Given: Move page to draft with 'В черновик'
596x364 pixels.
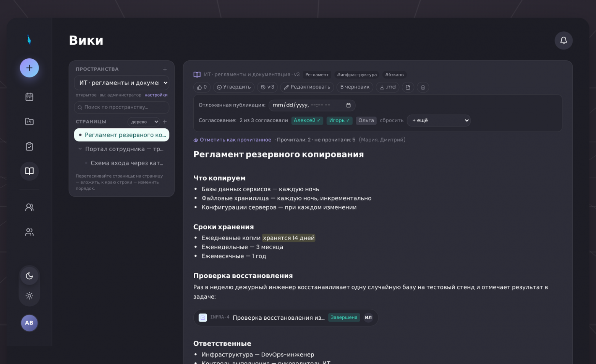Looking at the screenshot, I should click(355, 87).
